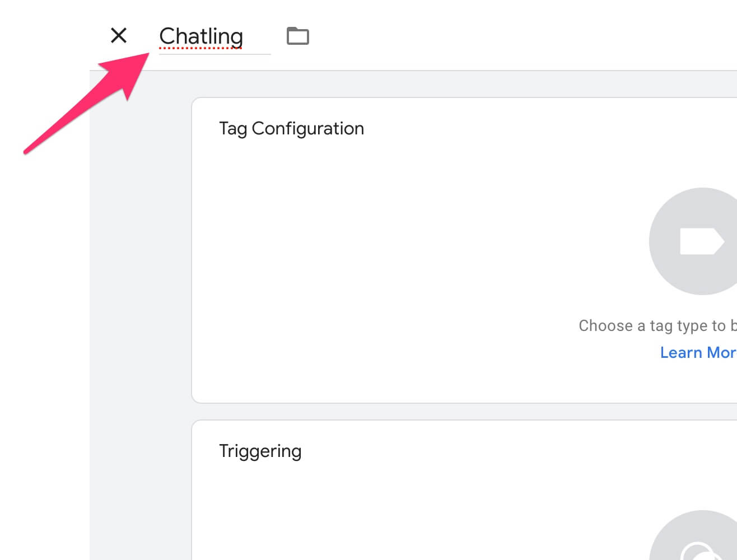Viewport: 737px width, 560px height.
Task: Click the trigger placeholder icon in Triggering
Action: 693,535
